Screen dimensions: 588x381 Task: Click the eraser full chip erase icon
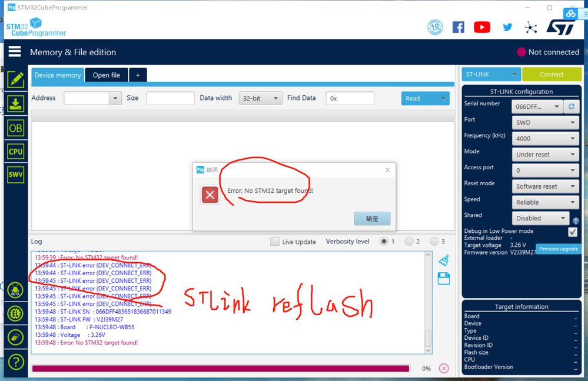click(15, 337)
